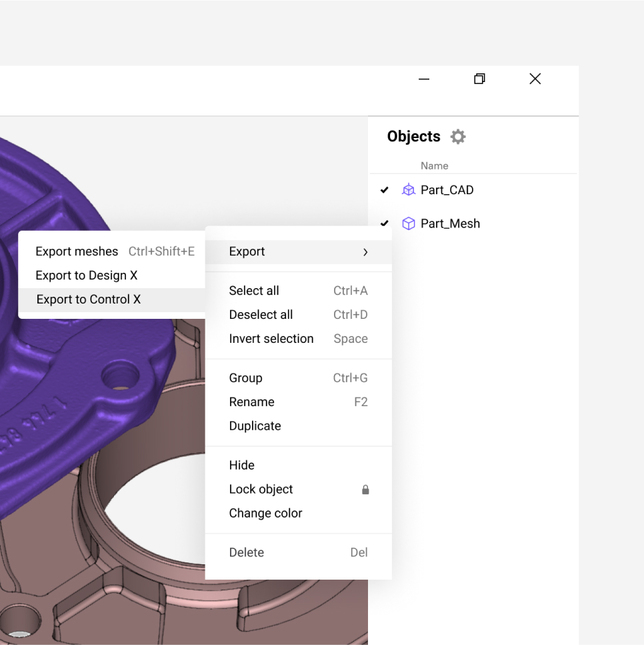
Task: Choose Select all in context menu
Action: coord(254,291)
